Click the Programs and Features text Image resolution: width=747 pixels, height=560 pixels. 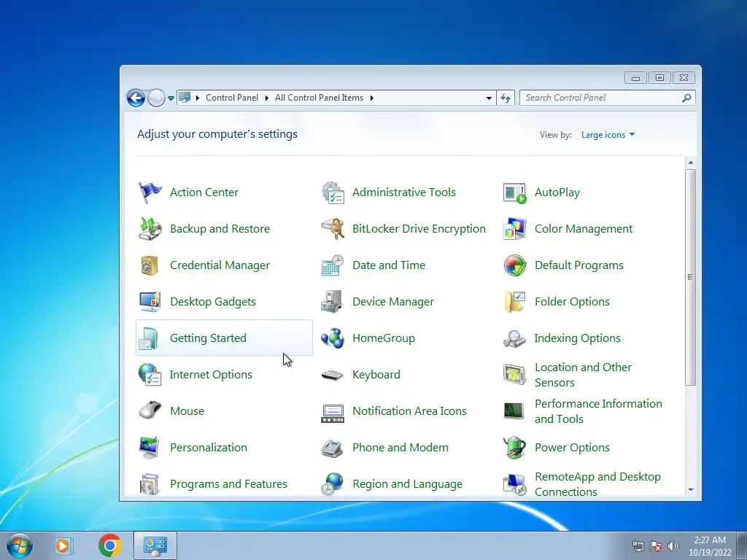pyautogui.click(x=228, y=484)
